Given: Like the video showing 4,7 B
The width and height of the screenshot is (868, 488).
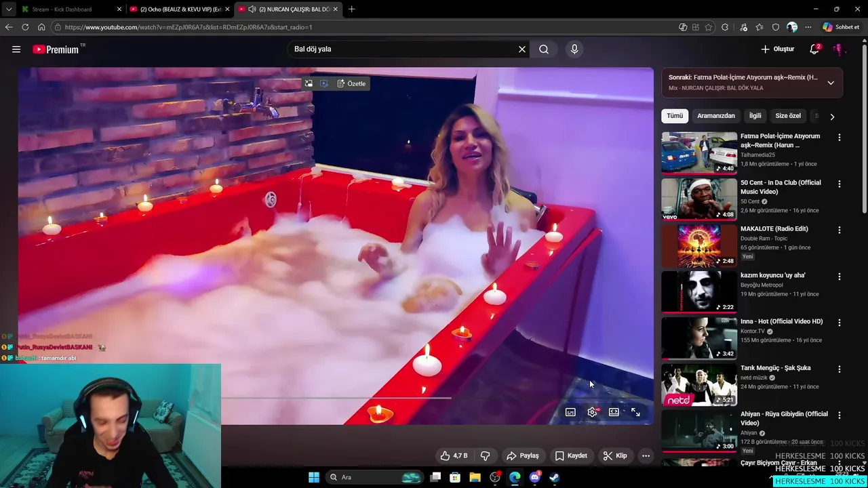Looking at the screenshot, I should click(x=454, y=456).
